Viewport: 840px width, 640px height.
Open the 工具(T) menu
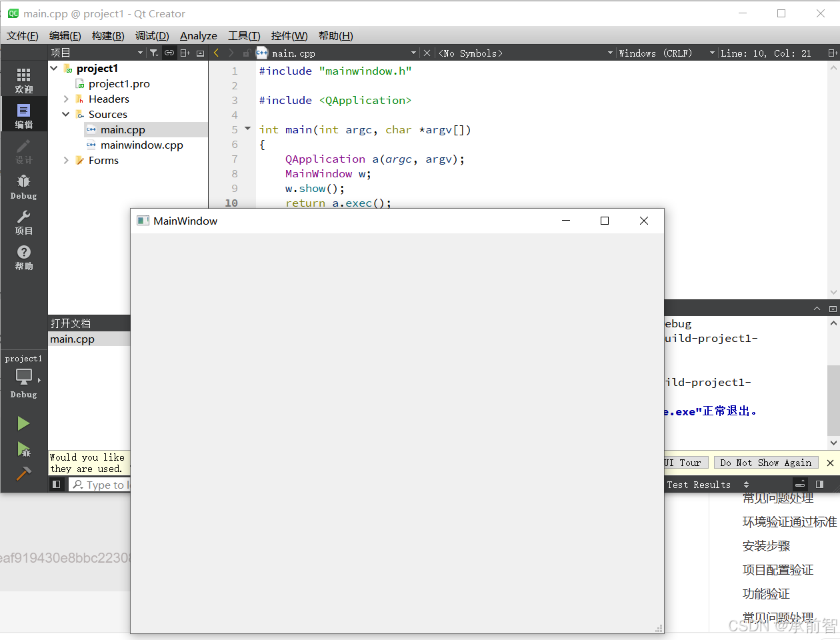point(244,35)
